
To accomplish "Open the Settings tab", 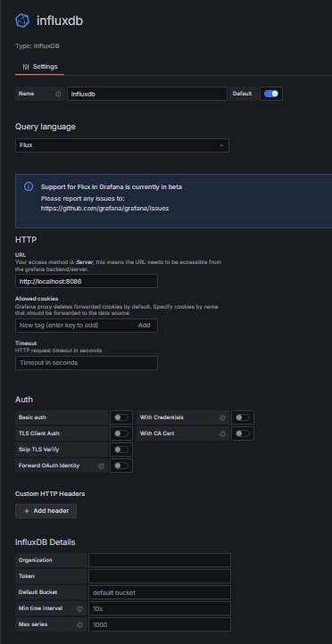I will (40, 67).
